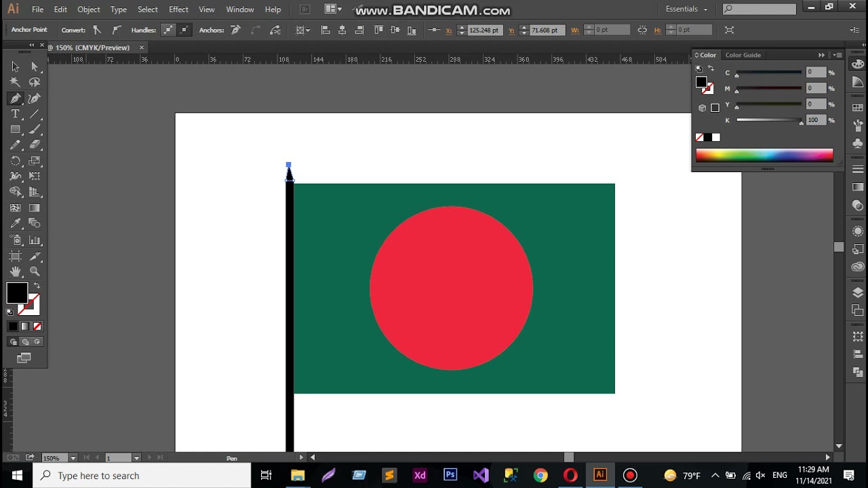Select the Rotate tool
The image size is (868, 488).
[x=15, y=161]
